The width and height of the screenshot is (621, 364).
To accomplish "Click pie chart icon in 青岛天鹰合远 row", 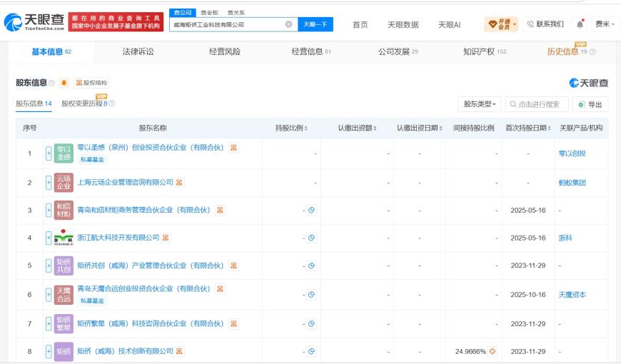I will point(311,295).
